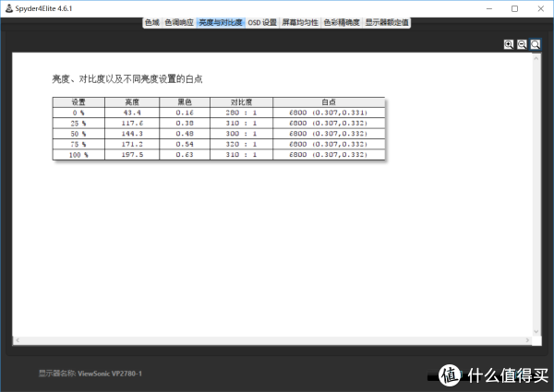The width and height of the screenshot is (554, 392).
Task: Minimize the Spyder4Elite window
Action: pyautogui.click(x=489, y=8)
